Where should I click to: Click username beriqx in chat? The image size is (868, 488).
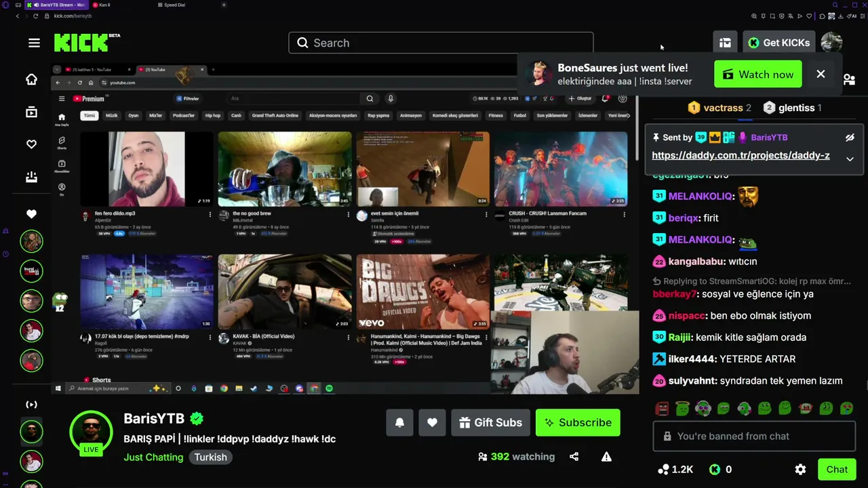tap(683, 218)
